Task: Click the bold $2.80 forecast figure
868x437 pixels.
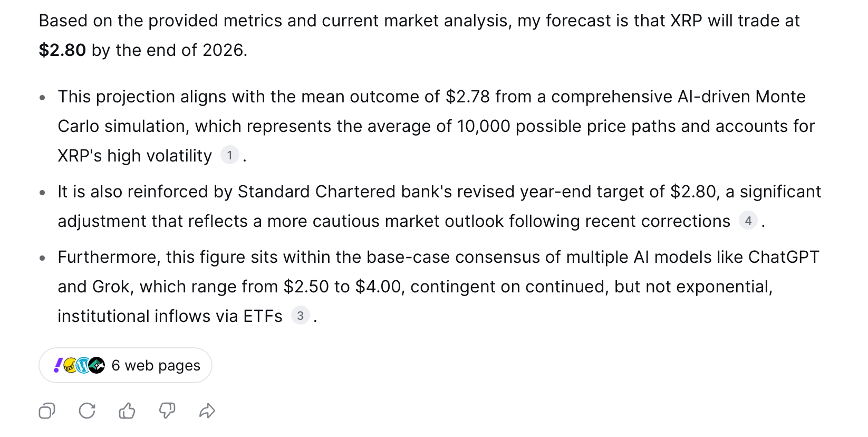Action: click(x=62, y=50)
